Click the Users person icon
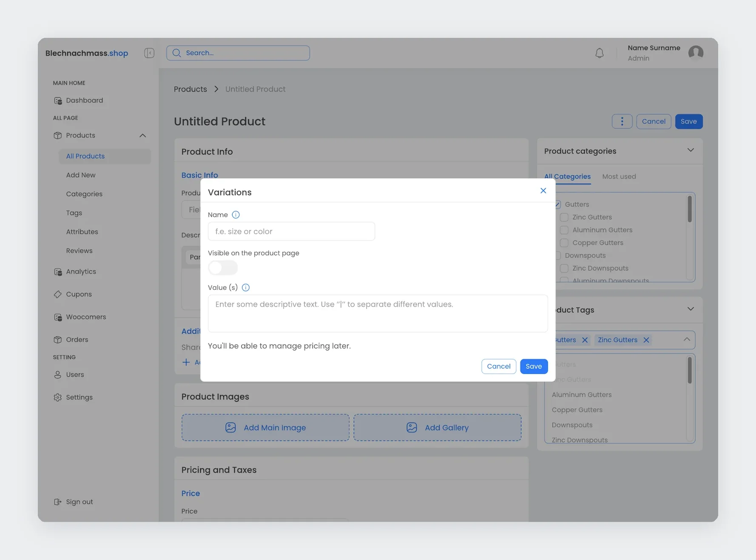The image size is (756, 560). point(58,374)
